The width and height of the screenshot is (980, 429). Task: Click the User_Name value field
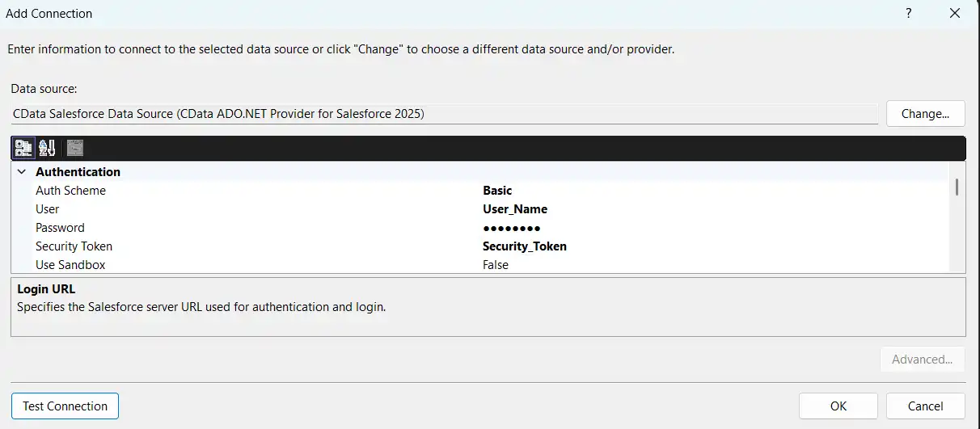(x=514, y=209)
